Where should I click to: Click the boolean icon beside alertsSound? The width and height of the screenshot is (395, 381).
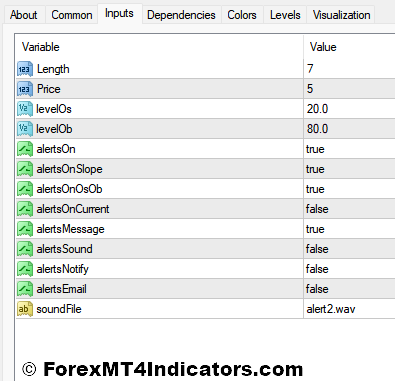click(25, 249)
